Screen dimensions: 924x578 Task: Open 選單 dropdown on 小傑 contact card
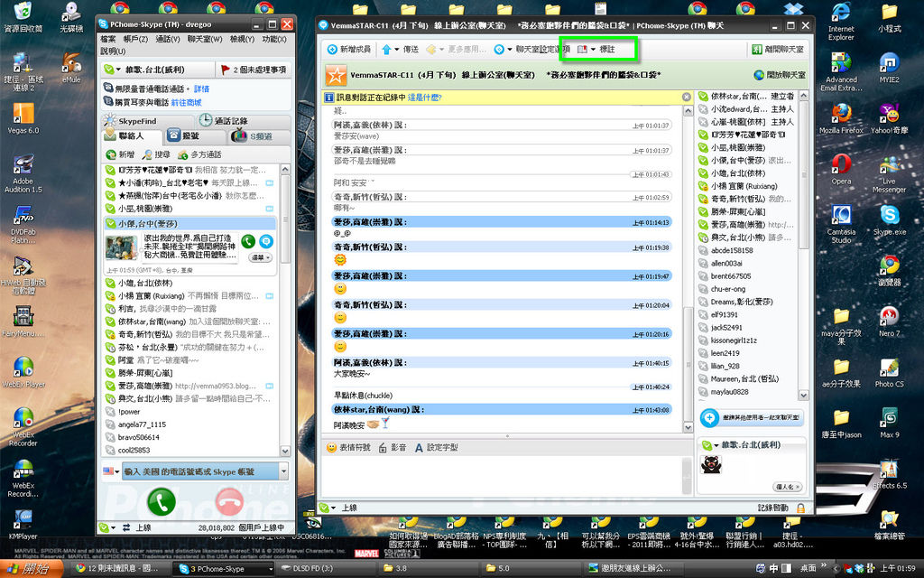(261, 257)
